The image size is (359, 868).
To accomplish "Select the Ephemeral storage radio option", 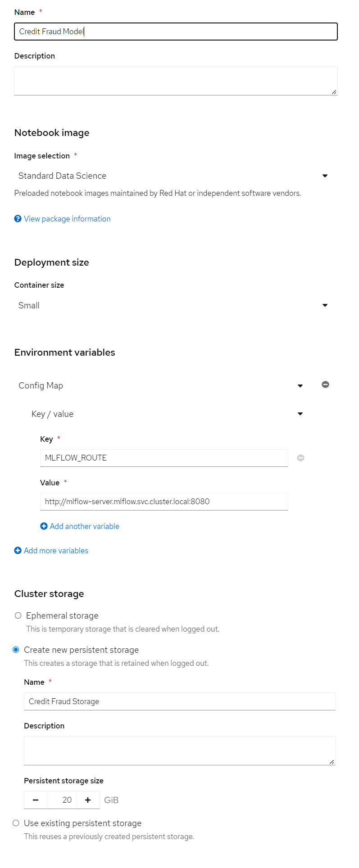I will pyautogui.click(x=18, y=615).
